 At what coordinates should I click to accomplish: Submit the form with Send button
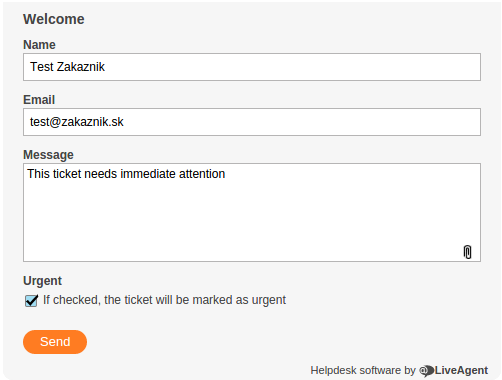pos(55,342)
